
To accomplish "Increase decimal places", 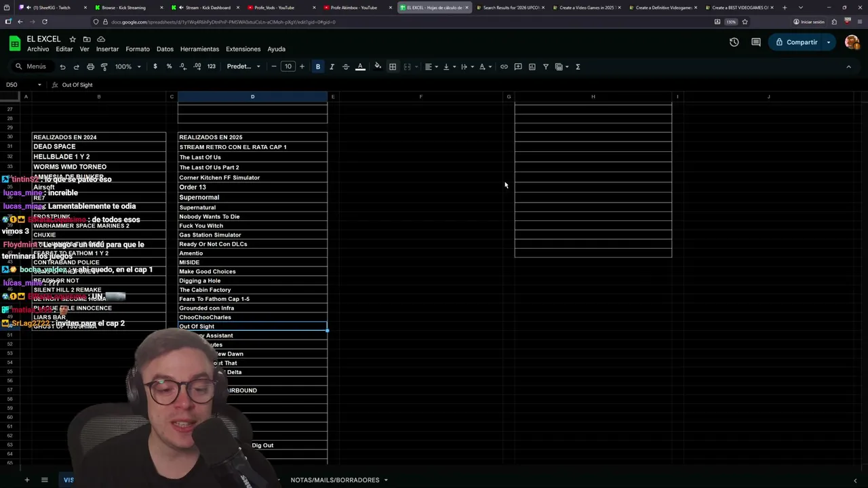I will 197,66.
